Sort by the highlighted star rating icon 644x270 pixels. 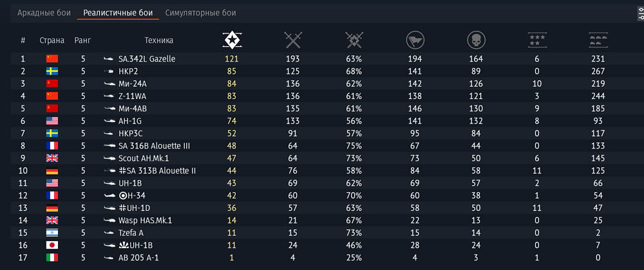click(x=231, y=40)
